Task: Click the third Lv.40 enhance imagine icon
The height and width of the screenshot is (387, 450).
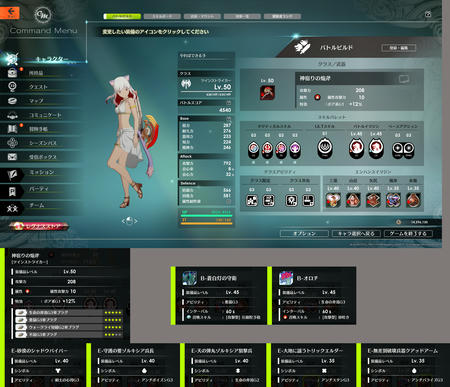Action: pyautogui.click(x=373, y=200)
